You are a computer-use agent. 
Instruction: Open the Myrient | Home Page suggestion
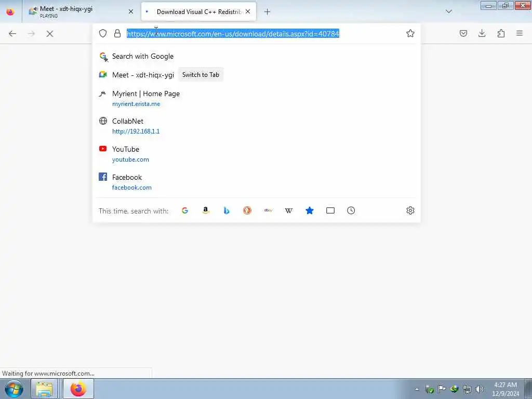256,98
